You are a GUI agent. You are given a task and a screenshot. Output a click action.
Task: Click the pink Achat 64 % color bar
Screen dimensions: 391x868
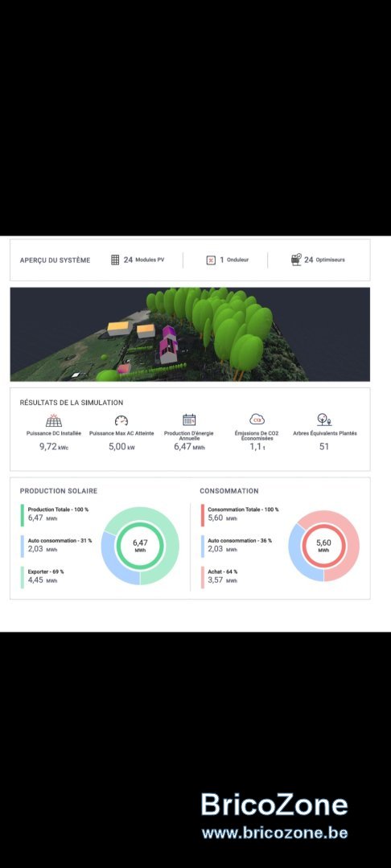pyautogui.click(x=203, y=577)
